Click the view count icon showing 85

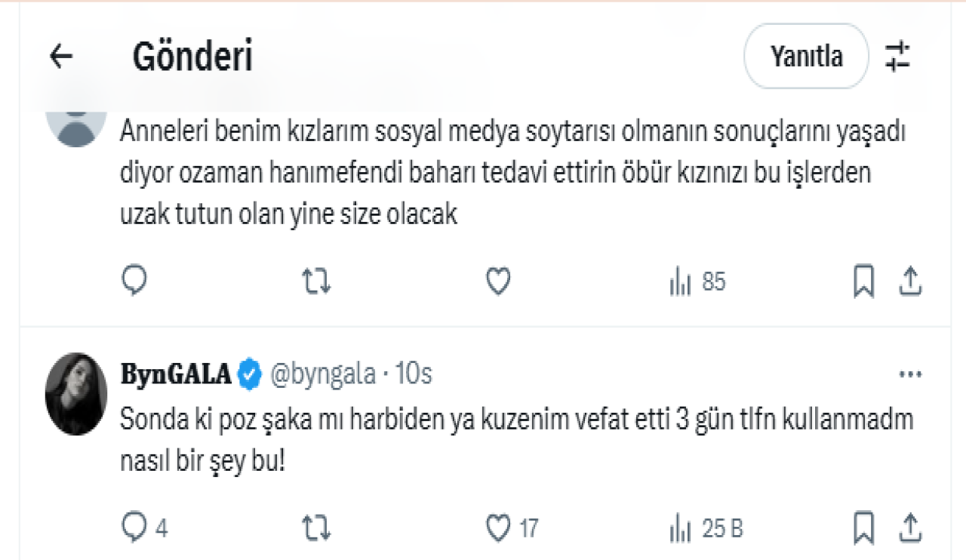pos(681,280)
